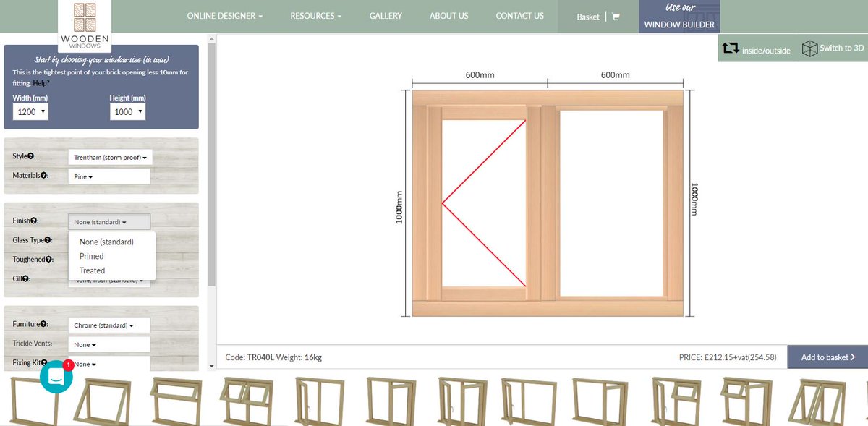This screenshot has width=868, height=426.
Task: Collapse the Finish dropdown showing None (standard)
Action: 109,222
